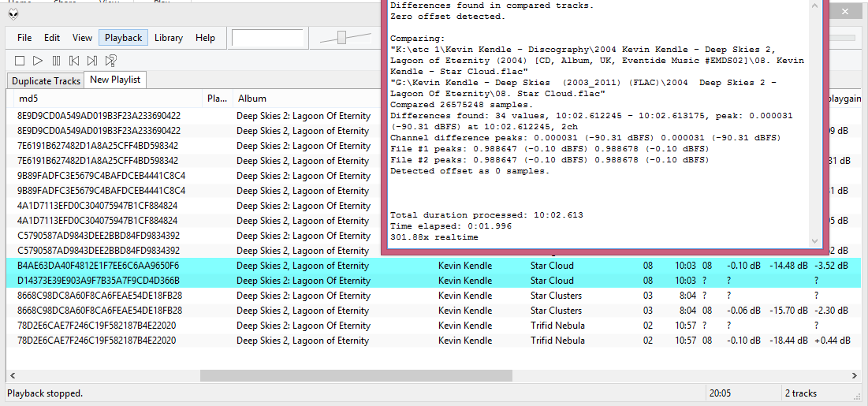The height and width of the screenshot is (406, 868).
Task: Click the foobar2000 alien icon in title bar
Action: [x=13, y=14]
